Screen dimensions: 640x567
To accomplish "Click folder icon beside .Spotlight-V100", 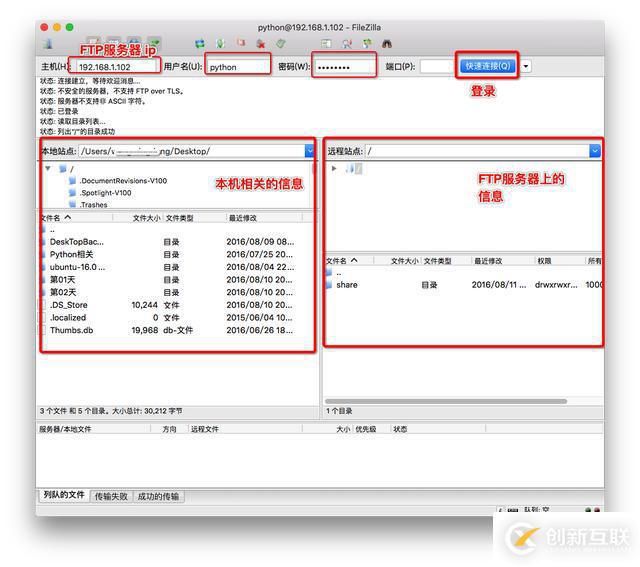I will pyautogui.click(x=73, y=192).
